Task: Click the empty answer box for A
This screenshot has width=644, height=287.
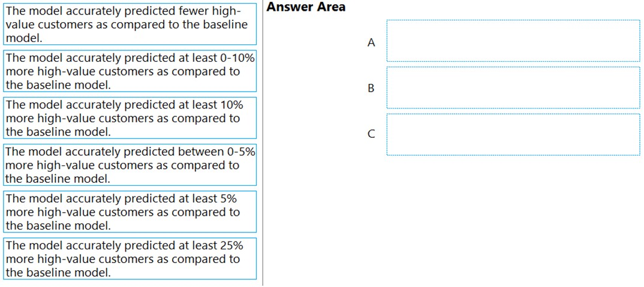Action: tap(513, 41)
